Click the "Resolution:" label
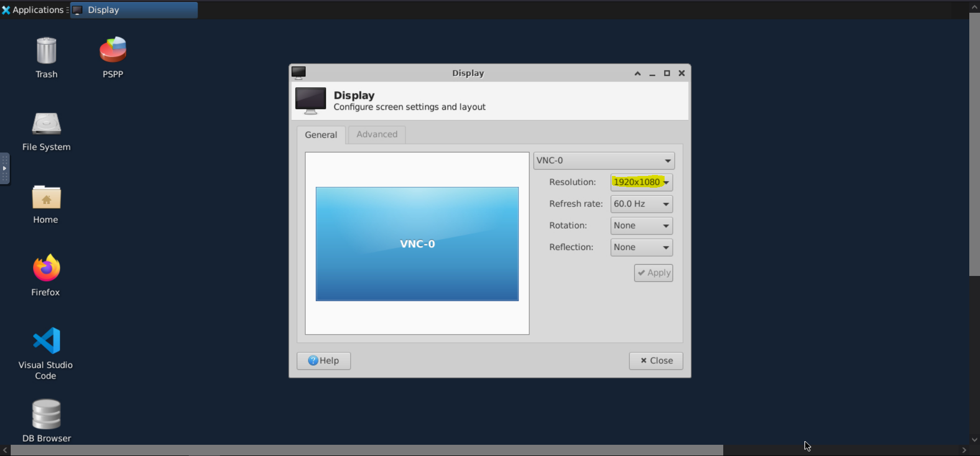Image resolution: width=980 pixels, height=456 pixels. (572, 182)
